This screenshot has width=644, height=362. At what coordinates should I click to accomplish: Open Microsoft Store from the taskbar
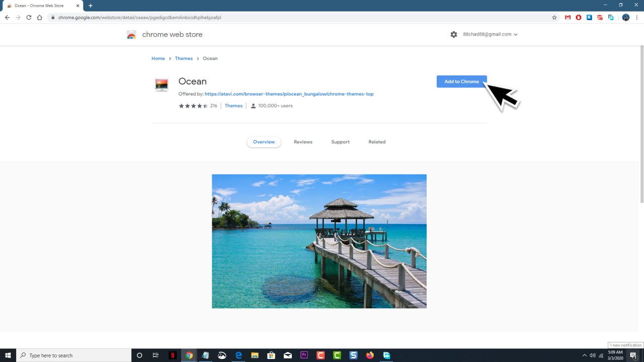pyautogui.click(x=271, y=355)
